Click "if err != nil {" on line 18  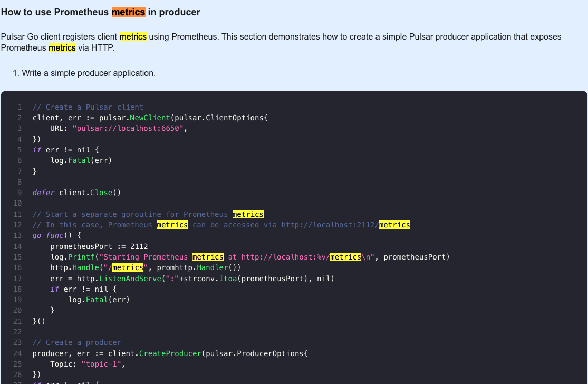pos(83,289)
